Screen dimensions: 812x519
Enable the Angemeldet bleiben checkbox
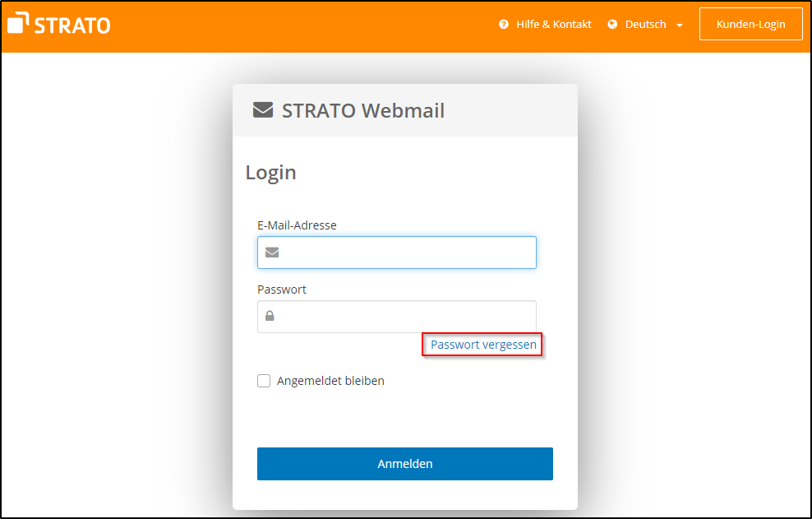[264, 380]
